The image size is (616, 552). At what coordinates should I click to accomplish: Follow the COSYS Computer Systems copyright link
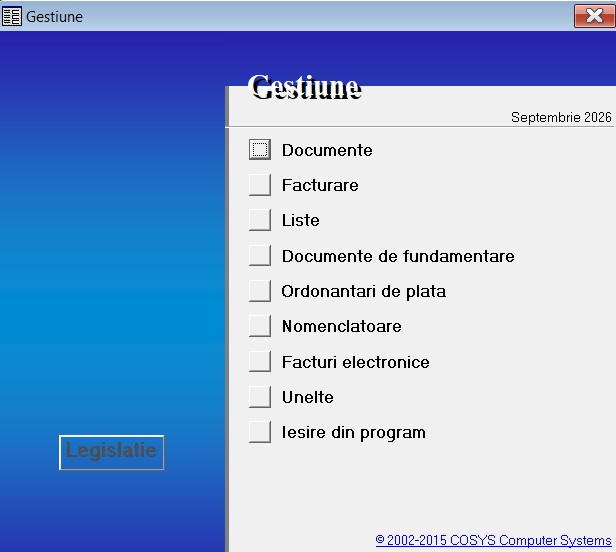(x=493, y=540)
